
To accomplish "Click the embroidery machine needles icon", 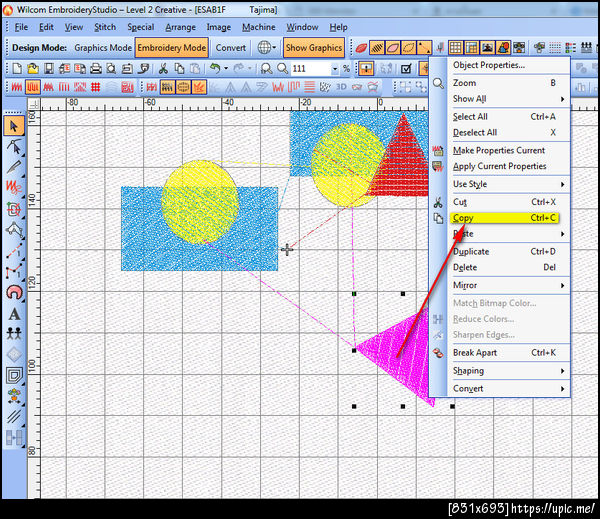I will 587,48.
